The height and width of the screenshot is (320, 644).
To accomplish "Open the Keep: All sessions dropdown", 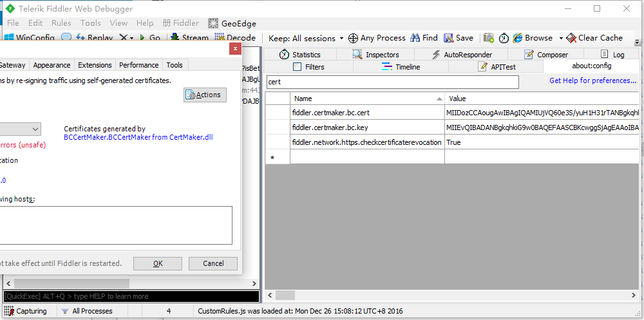I will 306,38.
